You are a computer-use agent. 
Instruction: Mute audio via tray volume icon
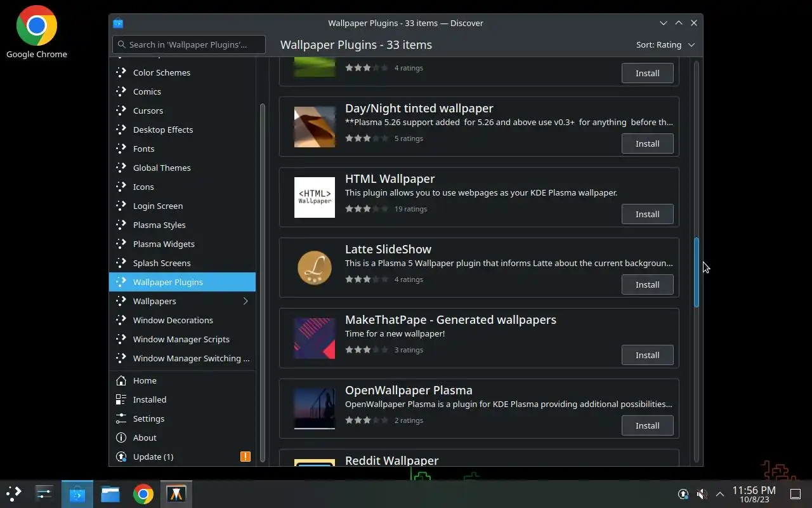(702, 494)
